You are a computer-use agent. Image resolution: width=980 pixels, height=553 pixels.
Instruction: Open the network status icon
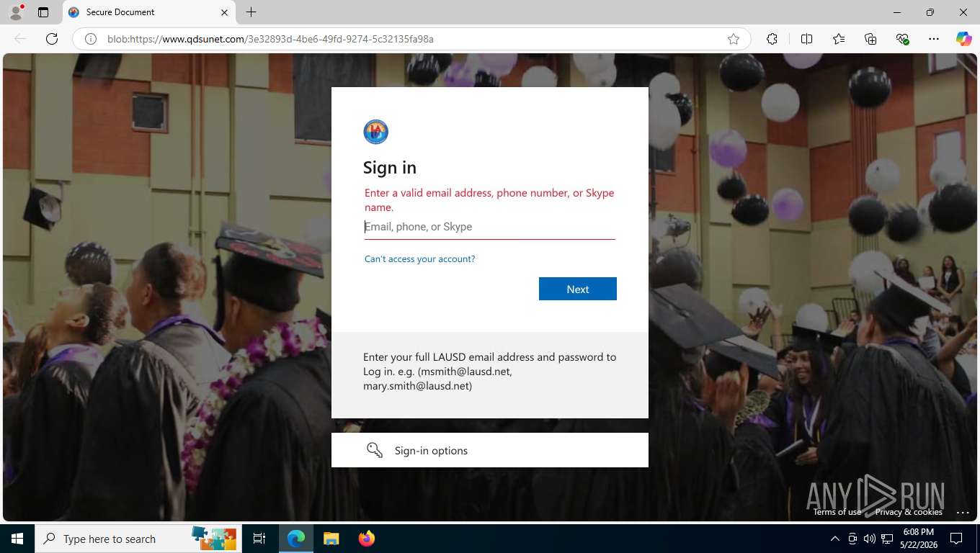(x=887, y=539)
